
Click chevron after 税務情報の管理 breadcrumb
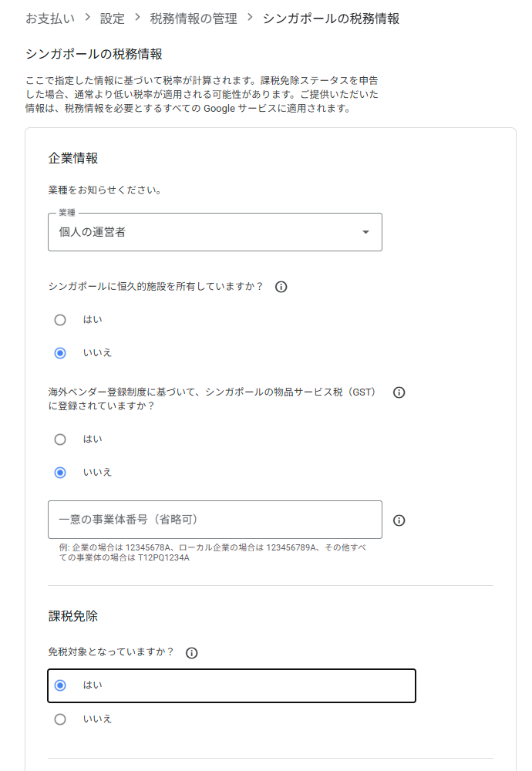(x=250, y=18)
